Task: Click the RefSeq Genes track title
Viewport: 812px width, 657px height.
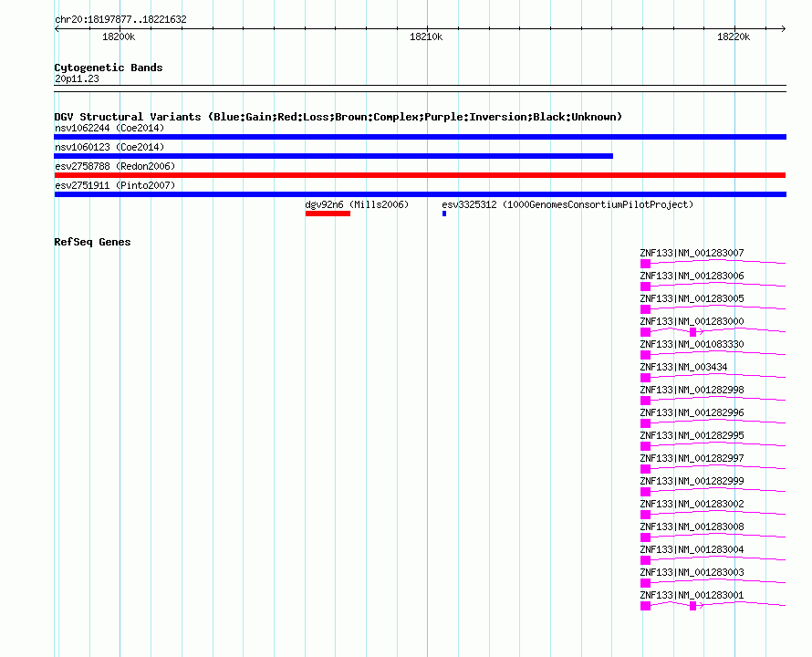Action: (x=92, y=242)
